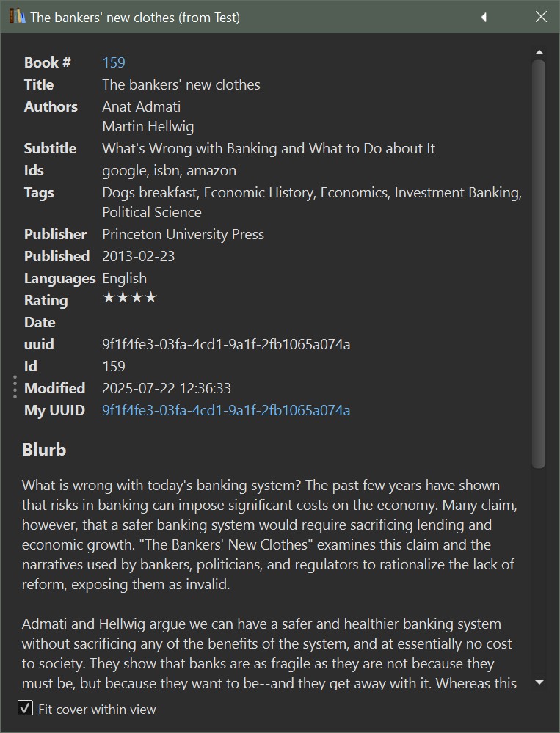Viewport: 560px width, 733px height.
Task: Toggle Fit cover within view checkbox
Action: 26,708
